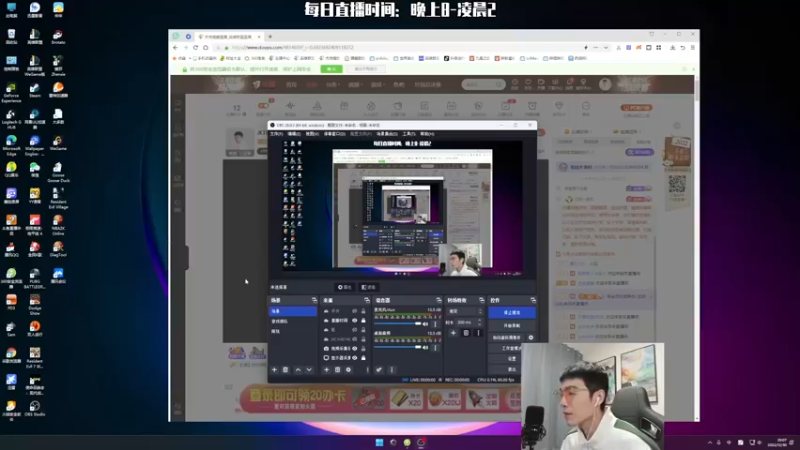Open the Tools menu in OBS

pyautogui.click(x=409, y=134)
